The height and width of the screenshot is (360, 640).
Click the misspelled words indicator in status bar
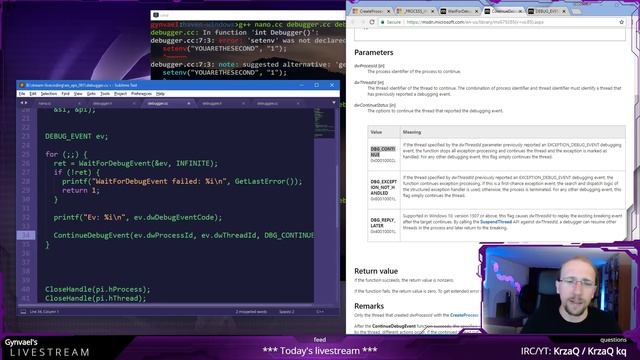[x=251, y=311]
